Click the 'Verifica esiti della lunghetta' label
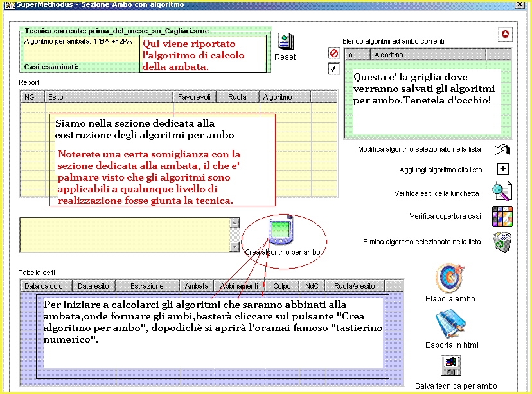This screenshot has height=394, width=532. [436, 193]
